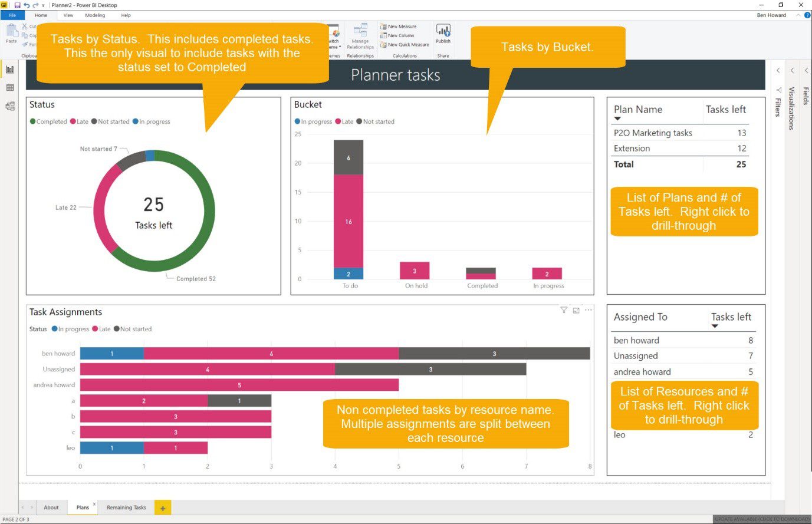The image size is (812, 524).
Task: Close the Plans page tab with its x
Action: 94,504
